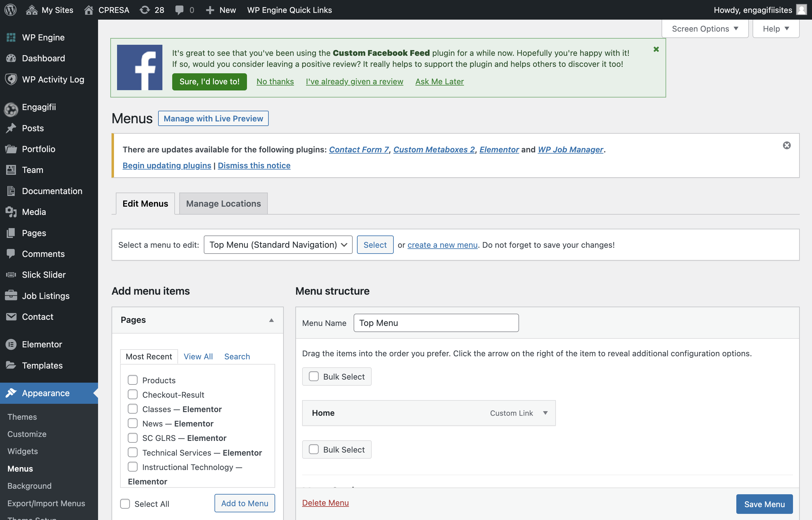Click the Job Listings briefcase icon

(11, 296)
